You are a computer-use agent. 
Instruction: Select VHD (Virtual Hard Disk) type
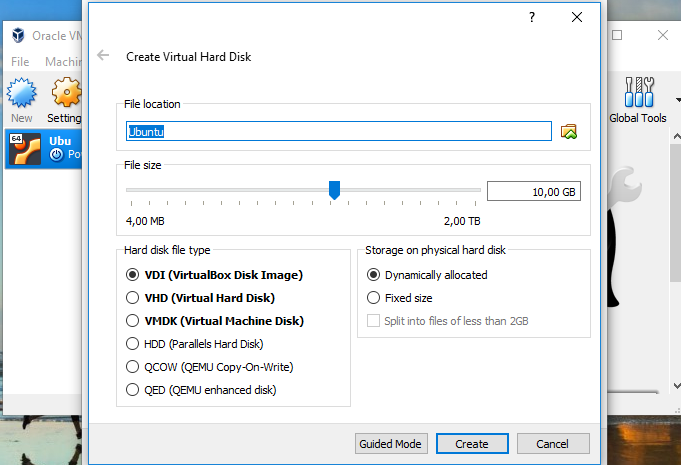point(200,298)
